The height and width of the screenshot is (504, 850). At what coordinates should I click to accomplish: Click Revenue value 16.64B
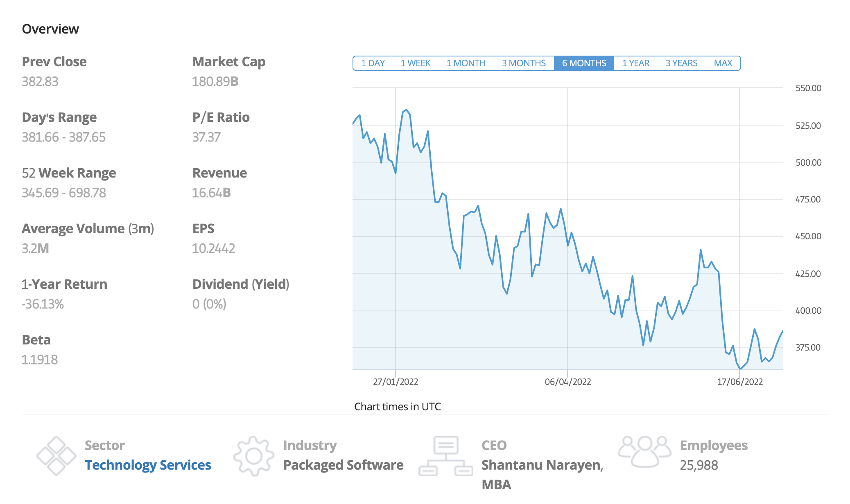click(212, 193)
